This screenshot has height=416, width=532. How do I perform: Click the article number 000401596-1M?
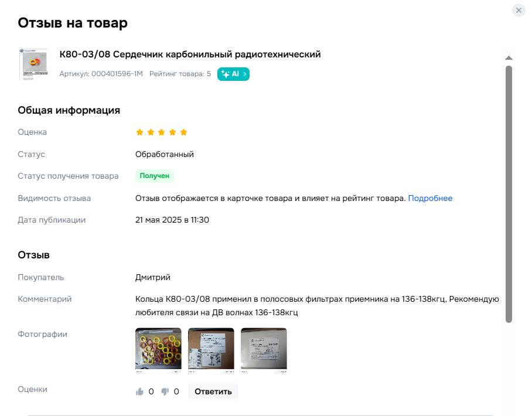tap(117, 74)
